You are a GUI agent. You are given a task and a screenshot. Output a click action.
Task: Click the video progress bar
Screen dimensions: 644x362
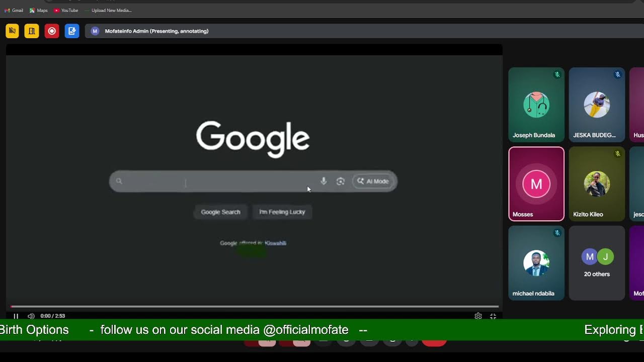click(255, 306)
